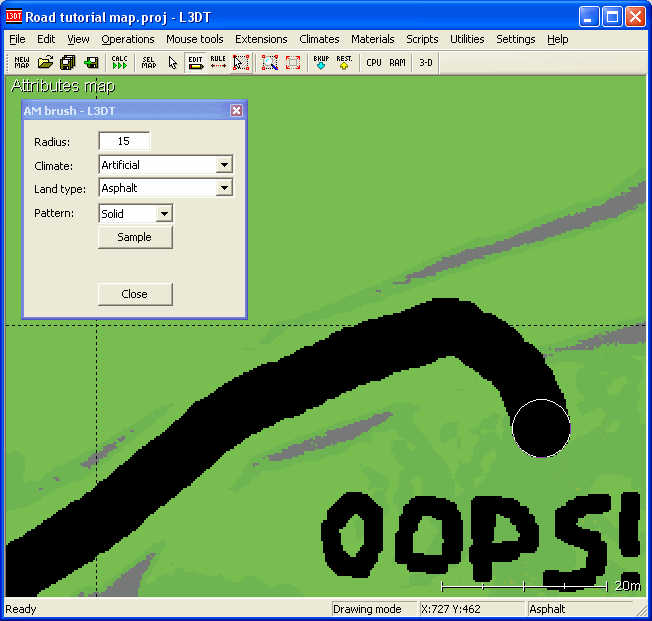Select the Ruler measurement tool
The width and height of the screenshot is (652, 621).
(218, 62)
